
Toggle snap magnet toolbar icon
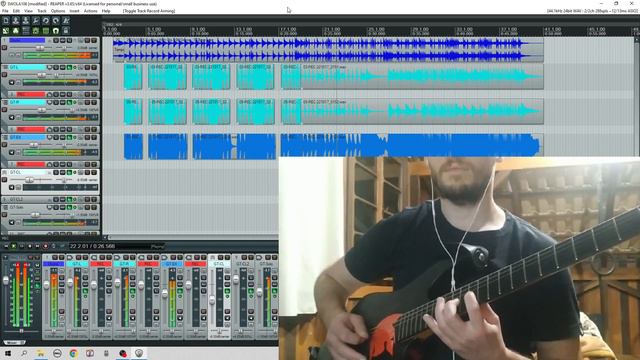(56, 31)
